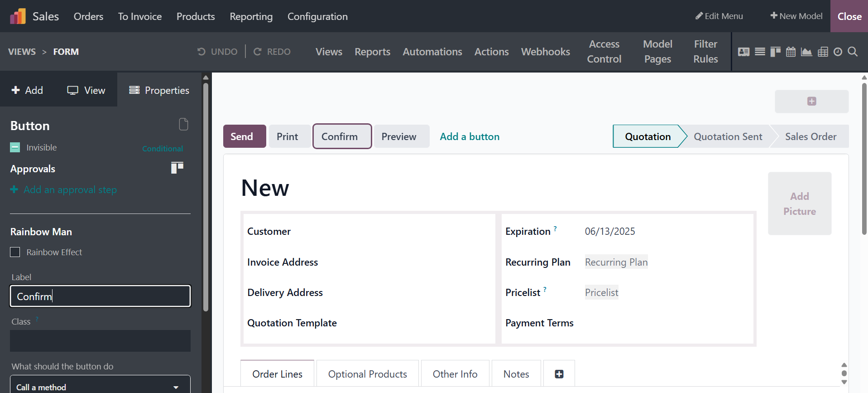The width and height of the screenshot is (868, 393).
Task: Click 'Add an approval step' link
Action: click(70, 189)
